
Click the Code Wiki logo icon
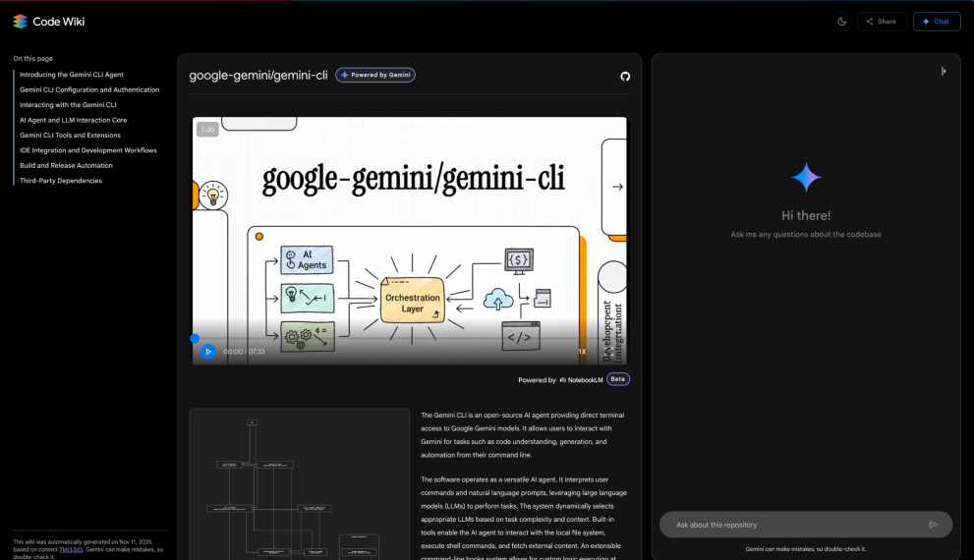20,21
